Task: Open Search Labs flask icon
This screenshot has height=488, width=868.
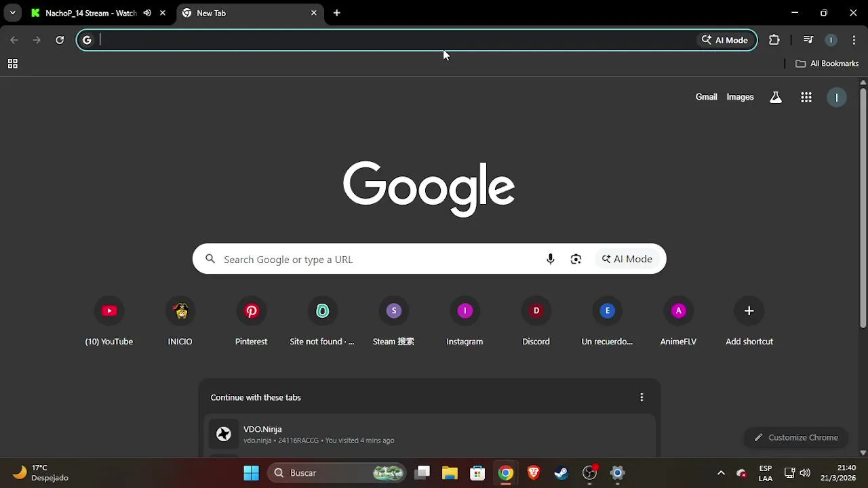Action: pyautogui.click(x=776, y=97)
